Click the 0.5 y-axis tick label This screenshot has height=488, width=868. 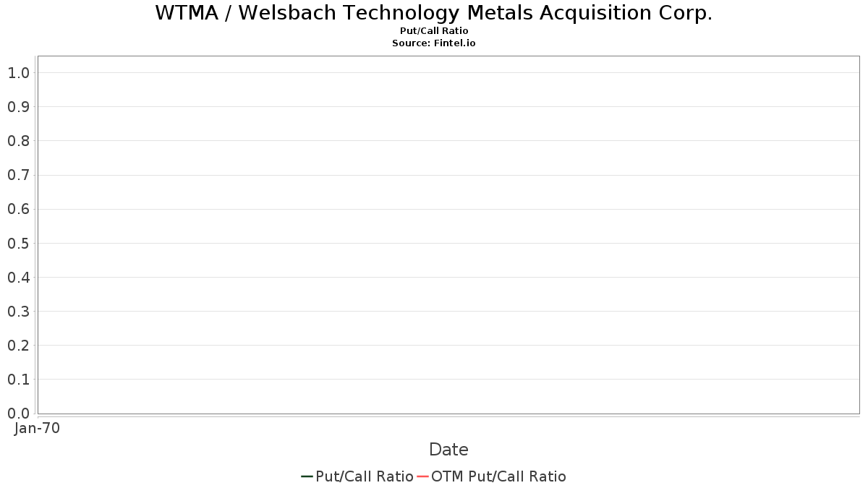[19, 243]
